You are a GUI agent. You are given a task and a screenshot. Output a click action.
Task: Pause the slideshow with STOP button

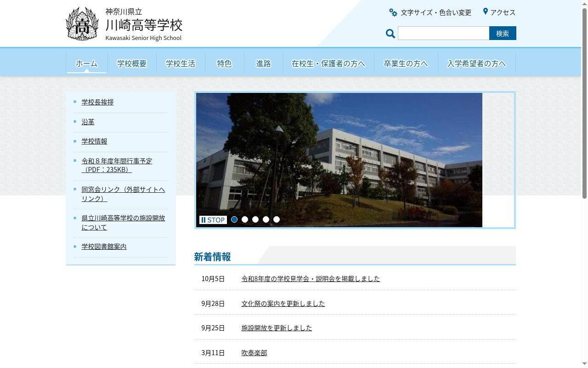click(x=213, y=220)
